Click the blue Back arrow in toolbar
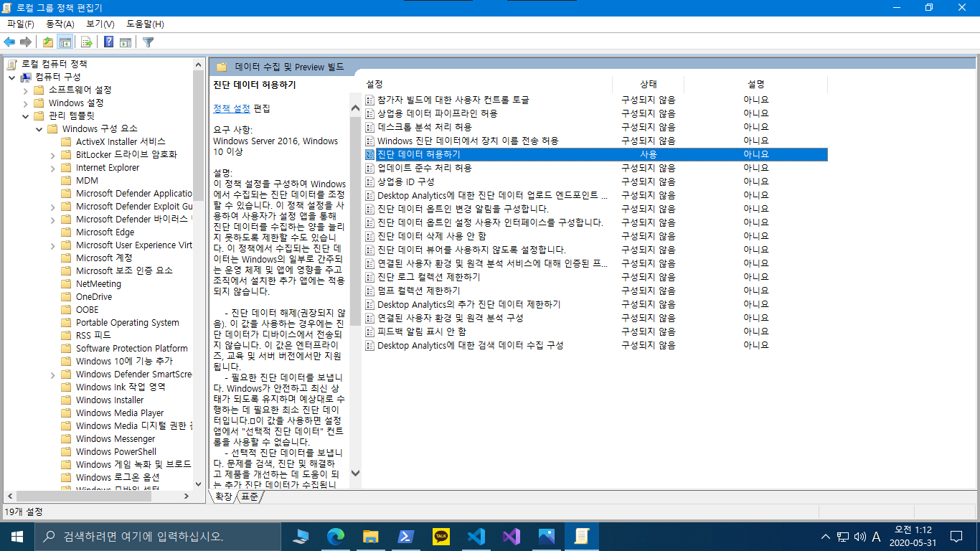This screenshot has height=551, width=980. pyautogui.click(x=10, y=42)
